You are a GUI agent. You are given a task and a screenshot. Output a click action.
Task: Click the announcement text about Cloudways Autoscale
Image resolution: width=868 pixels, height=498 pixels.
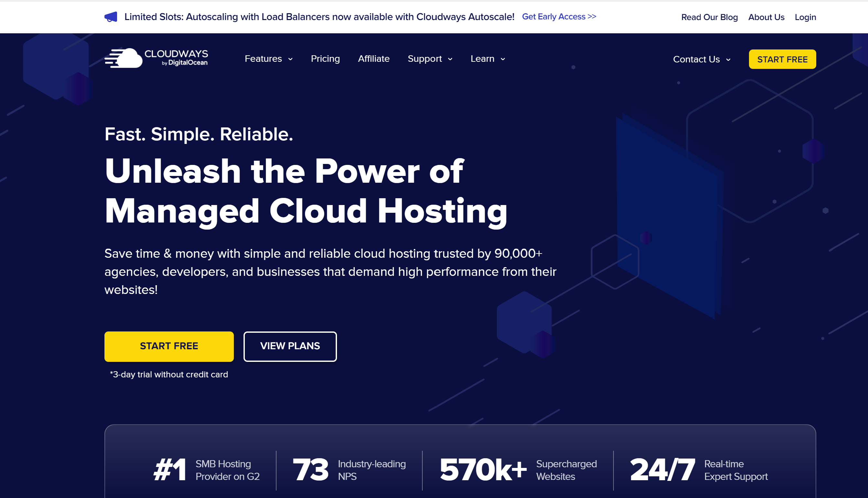[x=319, y=17]
